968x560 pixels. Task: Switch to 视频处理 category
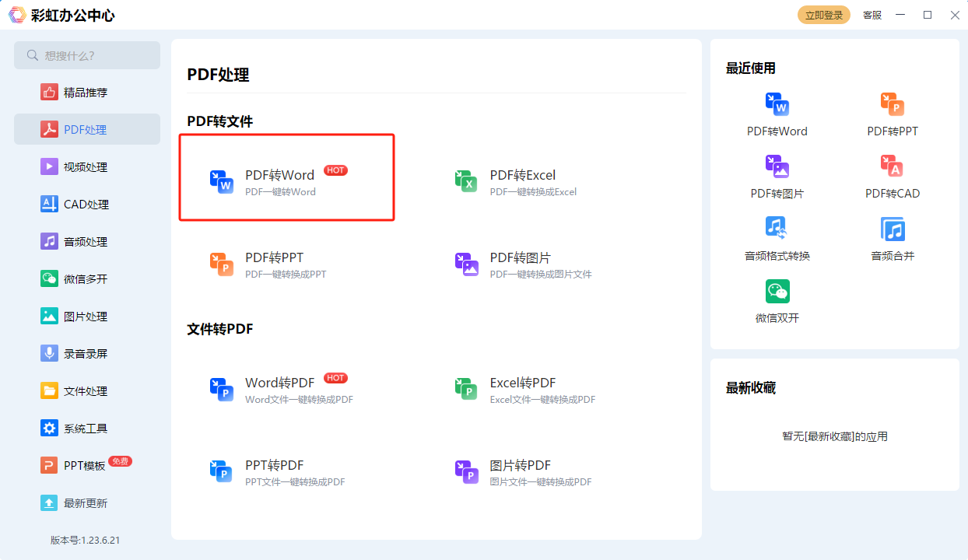(87, 167)
